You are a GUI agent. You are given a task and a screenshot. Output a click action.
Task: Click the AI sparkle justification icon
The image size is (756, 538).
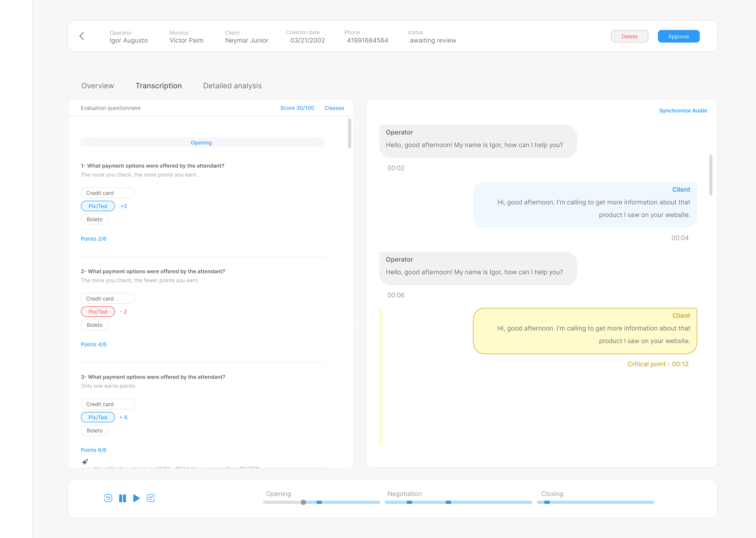pos(85,462)
